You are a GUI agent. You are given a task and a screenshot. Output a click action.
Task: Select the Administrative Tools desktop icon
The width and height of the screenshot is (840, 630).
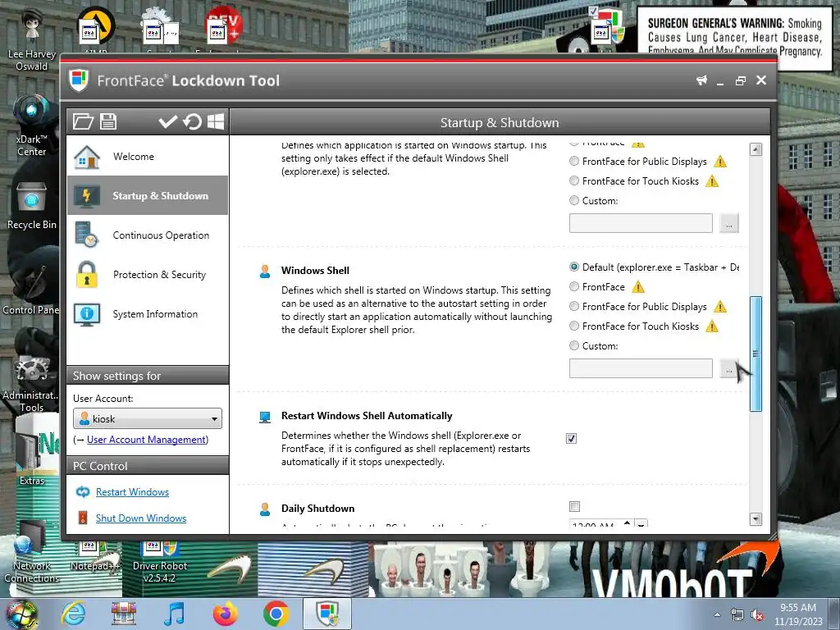(x=30, y=383)
